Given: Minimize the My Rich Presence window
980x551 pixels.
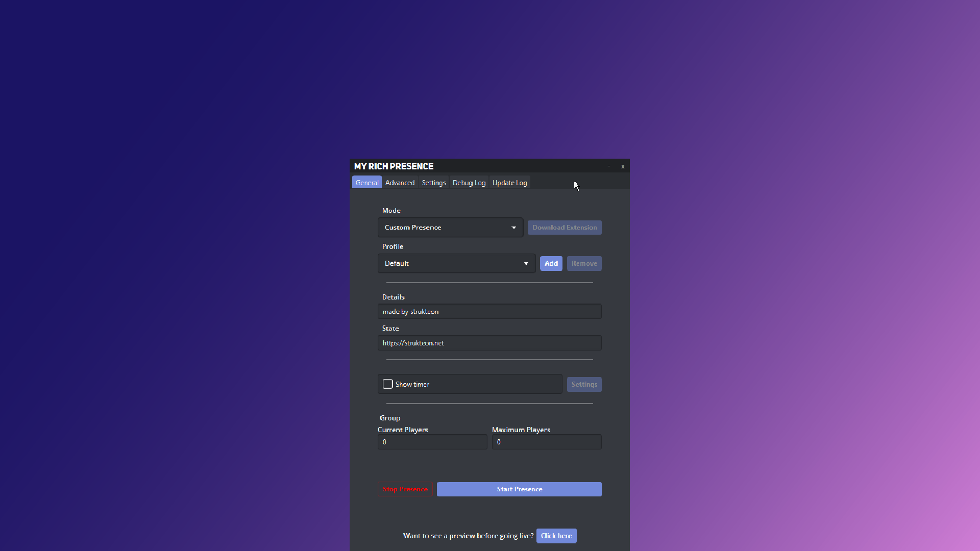Looking at the screenshot, I should point(609,166).
